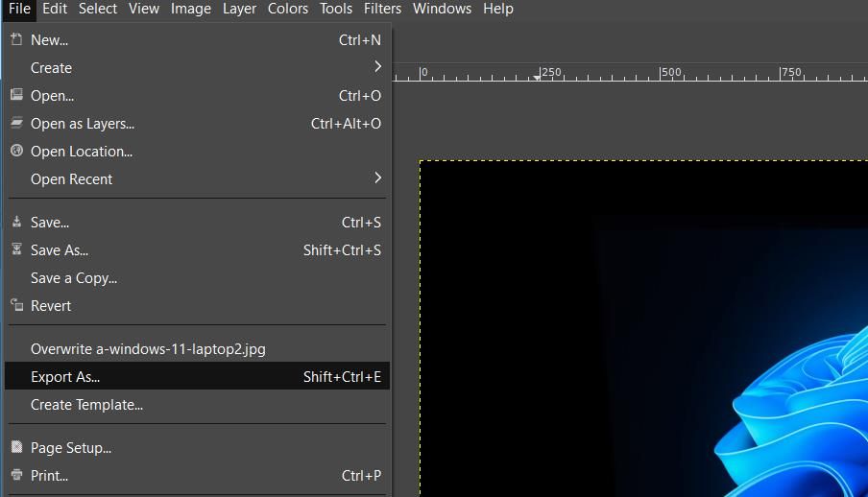The image size is (868, 497).
Task: Click the Print printer icon
Action: pos(16,474)
